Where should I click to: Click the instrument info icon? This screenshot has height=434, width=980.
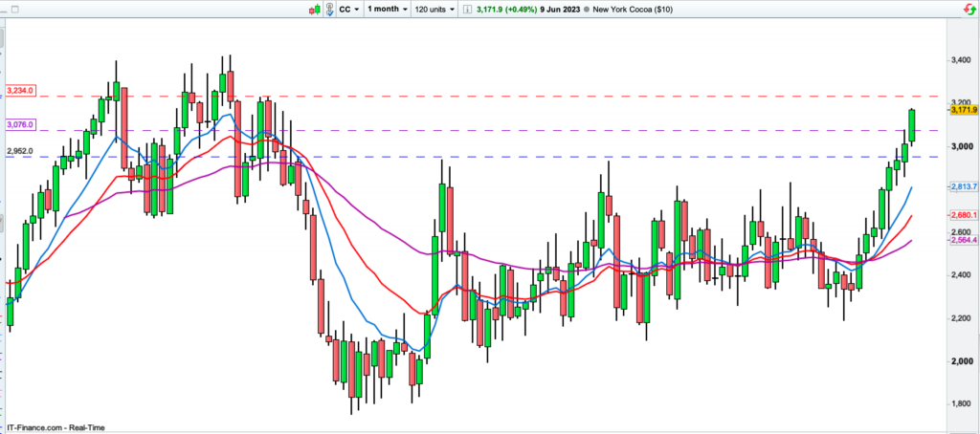pyautogui.click(x=467, y=10)
